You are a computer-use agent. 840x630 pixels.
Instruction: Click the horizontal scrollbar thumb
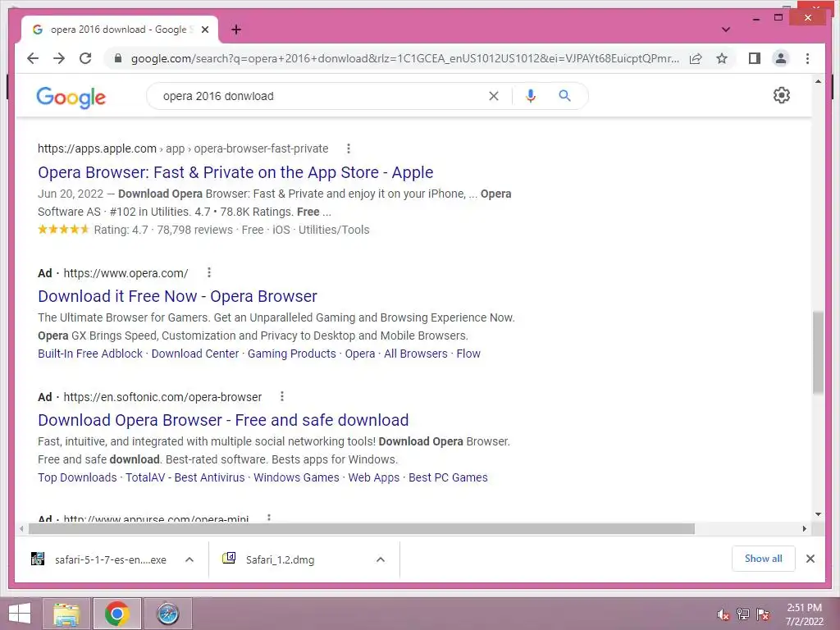pyautogui.click(x=362, y=529)
